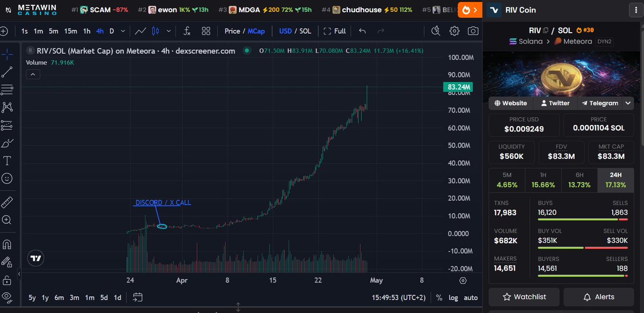Switch chart to Price mode
The image size is (644, 313).
(x=232, y=31)
